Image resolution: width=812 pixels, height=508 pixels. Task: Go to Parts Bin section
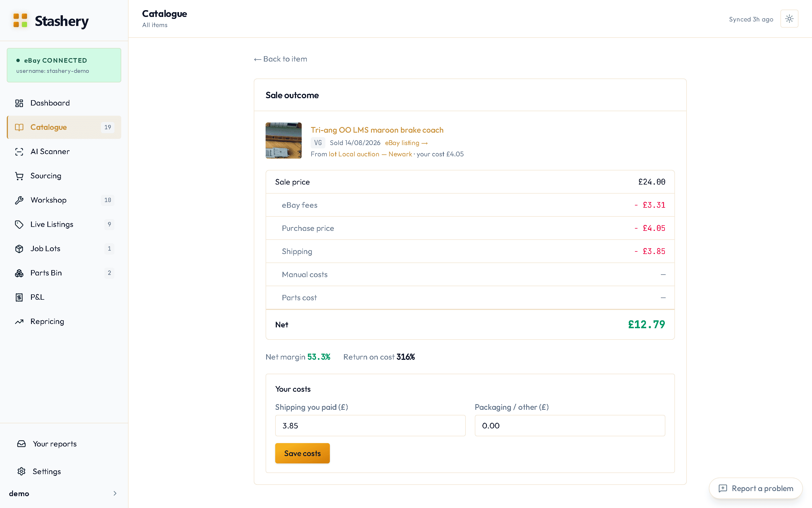64,273
